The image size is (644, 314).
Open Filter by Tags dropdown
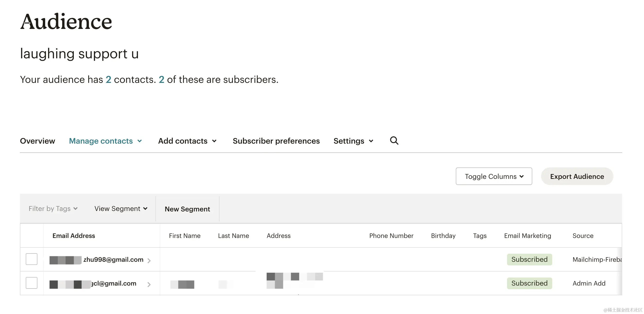(53, 209)
